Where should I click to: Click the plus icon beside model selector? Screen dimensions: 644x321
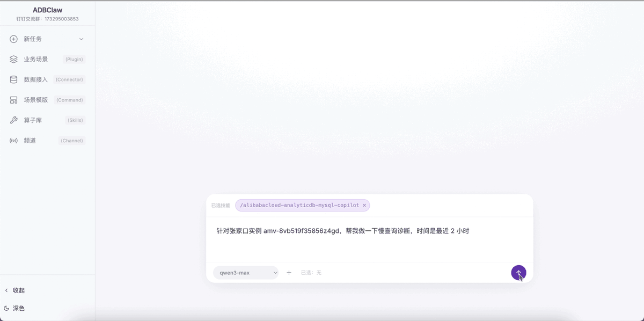[x=289, y=273]
